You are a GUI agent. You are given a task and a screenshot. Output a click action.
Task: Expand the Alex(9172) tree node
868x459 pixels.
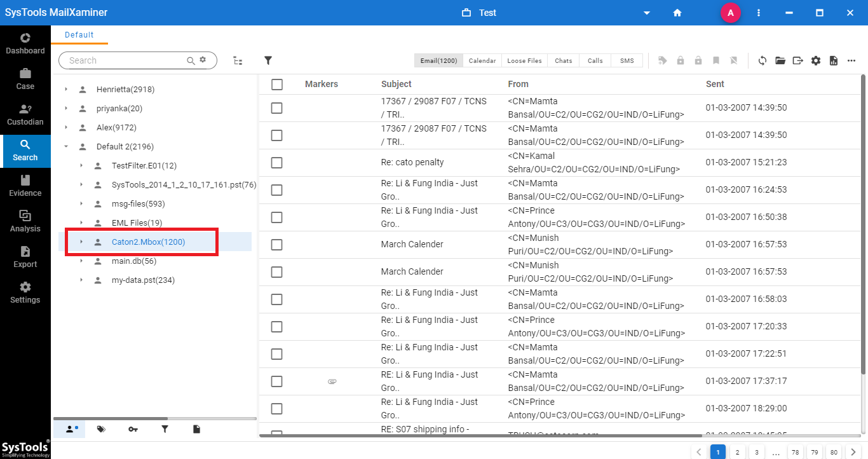[66, 128]
